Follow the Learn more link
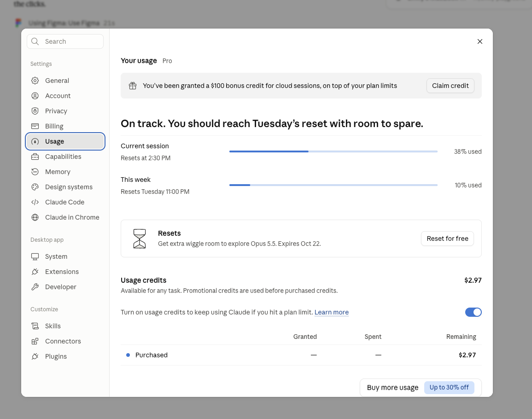Image resolution: width=532 pixels, height=419 pixels. (332, 312)
